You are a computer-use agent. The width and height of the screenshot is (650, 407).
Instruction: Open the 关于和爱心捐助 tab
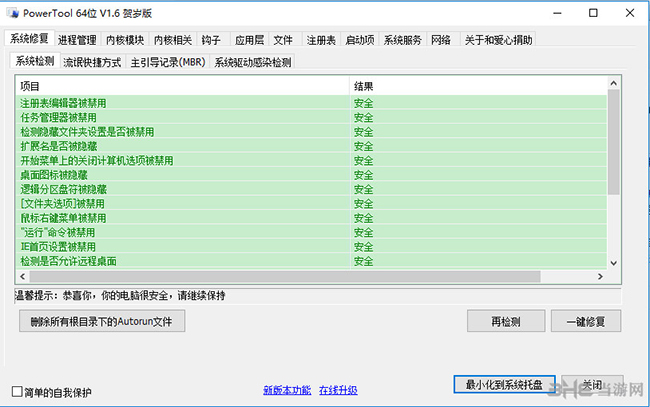click(x=498, y=40)
